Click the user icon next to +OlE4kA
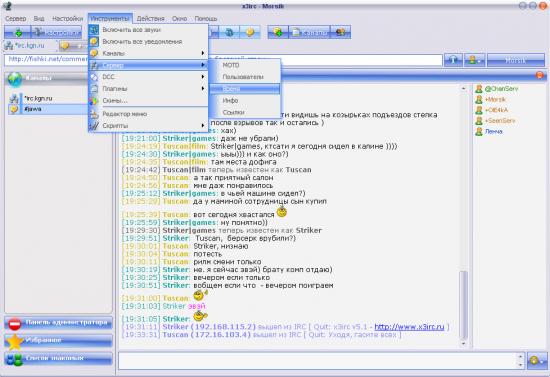 (479, 110)
